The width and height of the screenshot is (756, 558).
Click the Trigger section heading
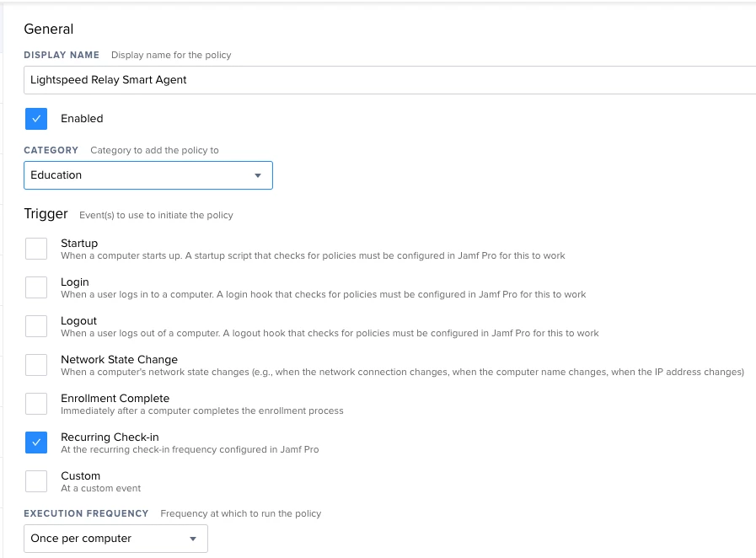click(x=46, y=213)
